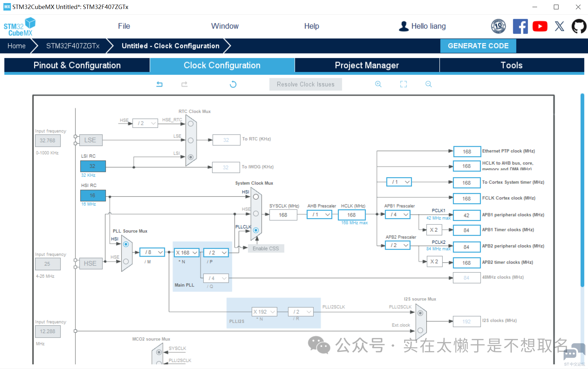Viewport: 588px width, 369px height.
Task: Select PLLI2SCLK in I2S source Mux
Action: pos(420,313)
